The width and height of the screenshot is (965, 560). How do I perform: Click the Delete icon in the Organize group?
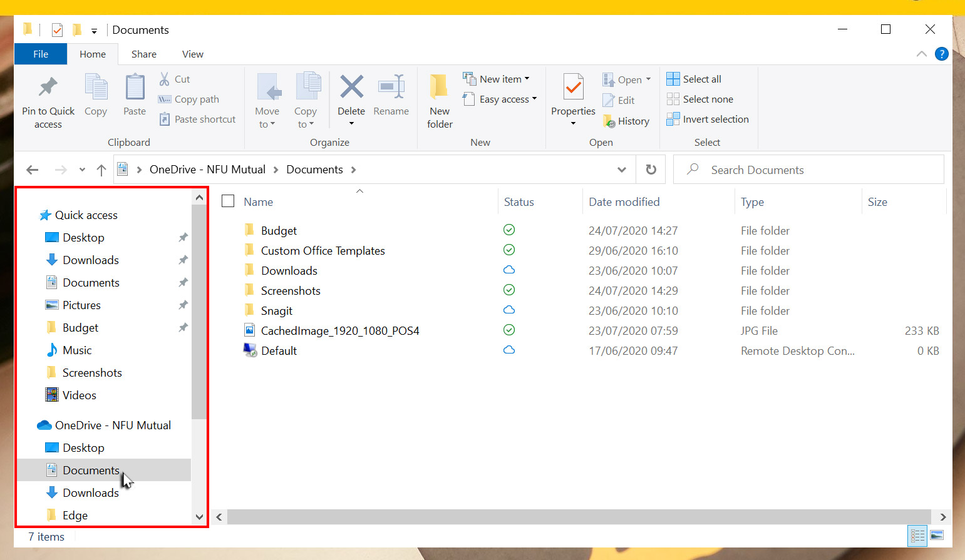pyautogui.click(x=351, y=88)
